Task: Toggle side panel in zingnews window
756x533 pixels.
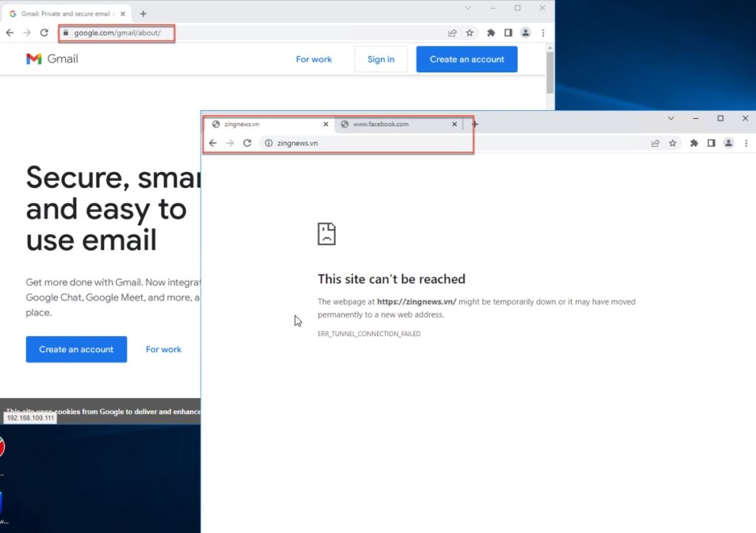Action: (711, 143)
